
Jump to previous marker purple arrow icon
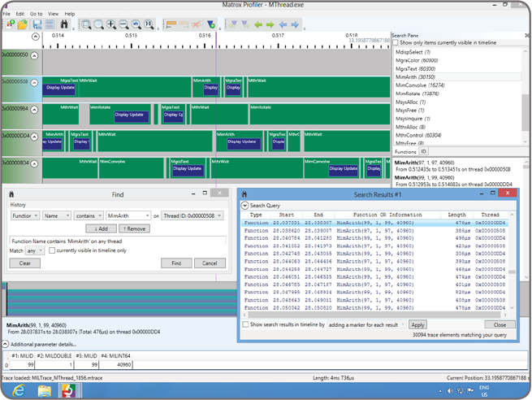(233, 24)
